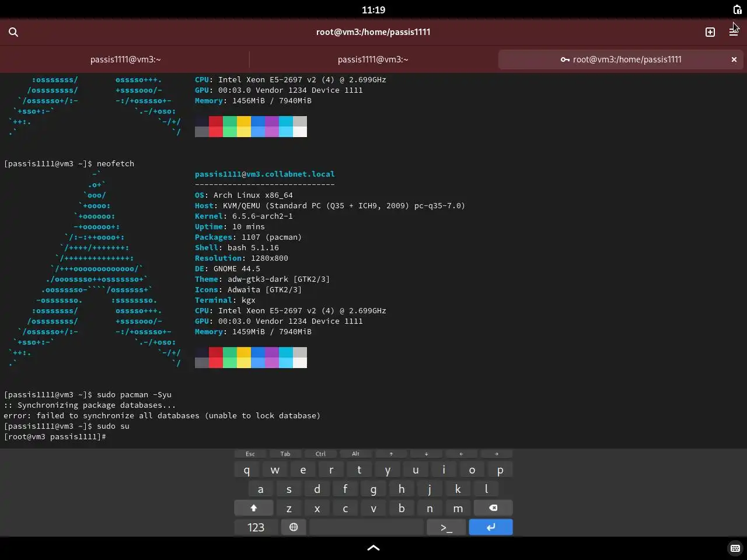Tap the up arrow key
Image resolution: width=747 pixels, height=560 pixels.
(391, 454)
